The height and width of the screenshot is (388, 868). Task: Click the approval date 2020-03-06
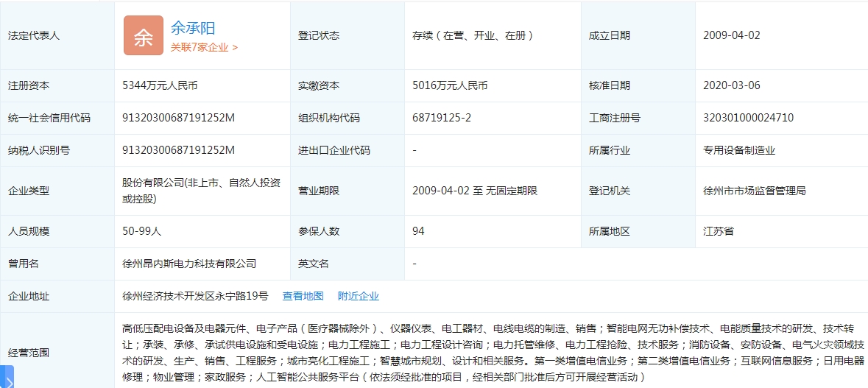[731, 85]
